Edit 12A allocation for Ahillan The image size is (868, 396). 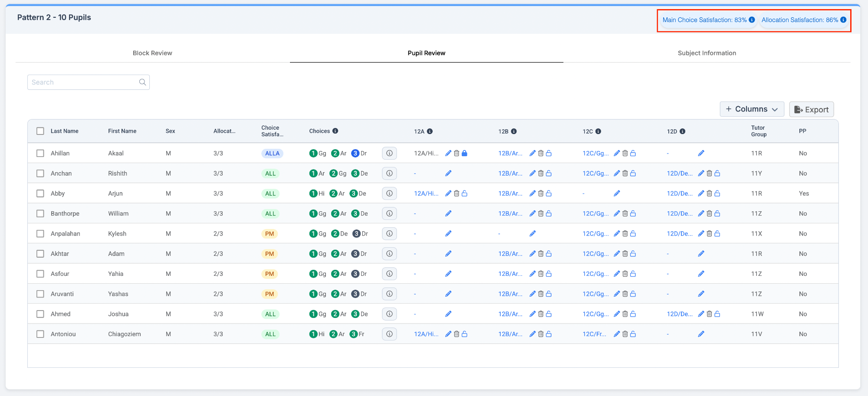pyautogui.click(x=448, y=153)
